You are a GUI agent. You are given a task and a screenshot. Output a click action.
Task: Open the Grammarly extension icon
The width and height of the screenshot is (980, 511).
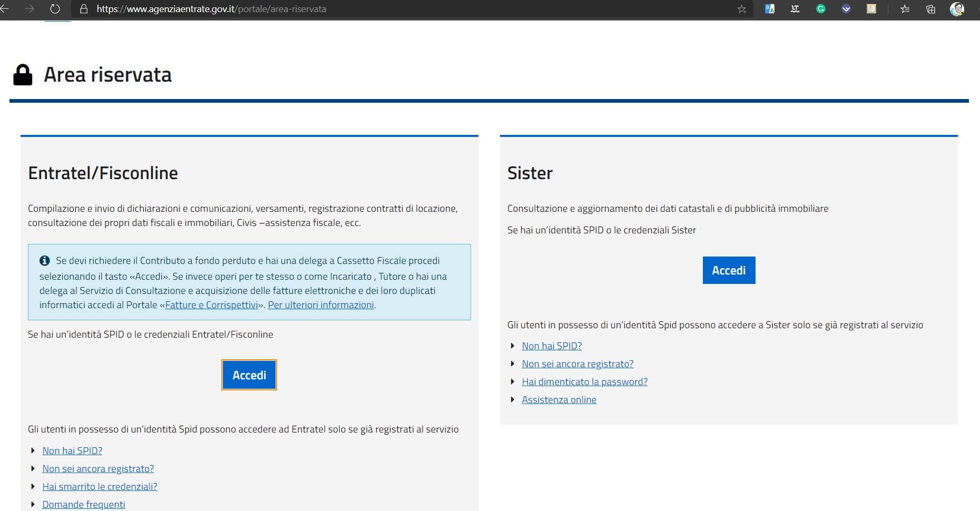tap(820, 9)
